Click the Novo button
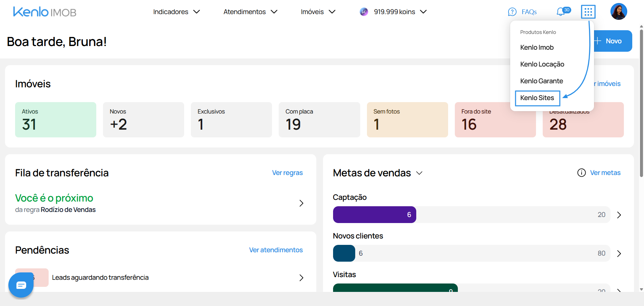This screenshot has width=644, height=306. [x=613, y=41]
